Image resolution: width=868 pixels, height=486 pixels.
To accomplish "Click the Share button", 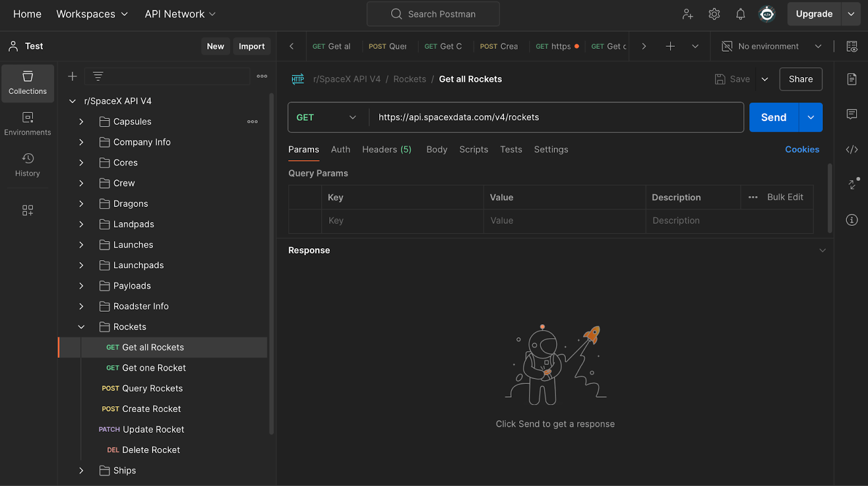I will 801,79.
